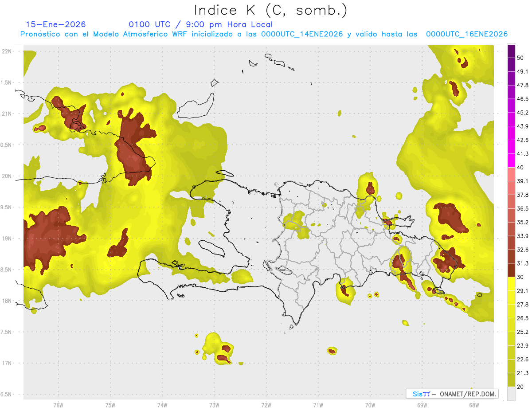Click the colorbar value "39.1"
Viewport: 532px width, 411px height.
tap(523, 181)
